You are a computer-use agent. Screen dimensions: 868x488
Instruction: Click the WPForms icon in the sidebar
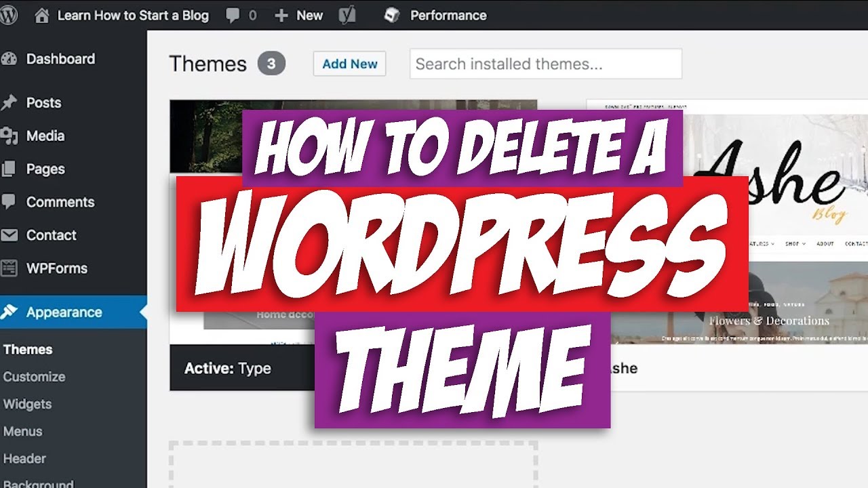9,268
